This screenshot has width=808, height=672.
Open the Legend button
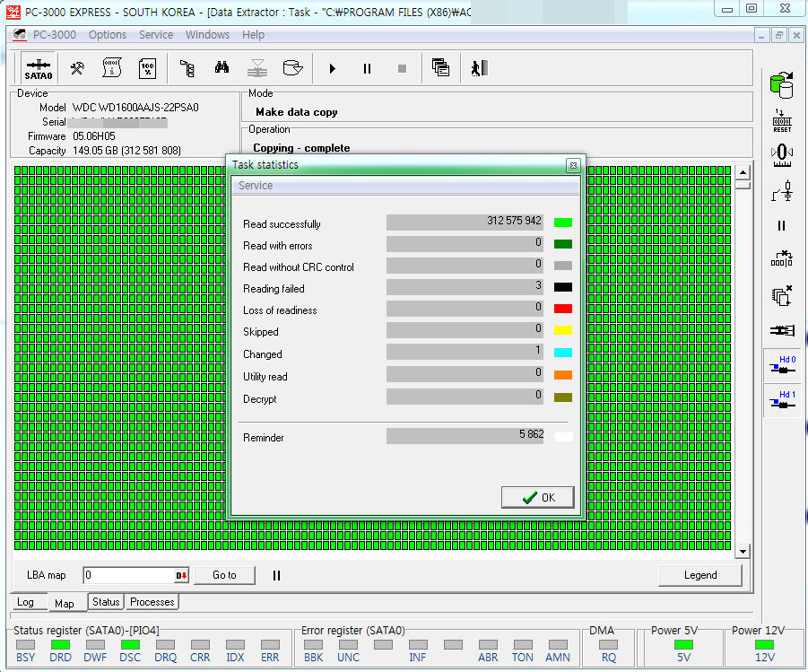coord(700,575)
